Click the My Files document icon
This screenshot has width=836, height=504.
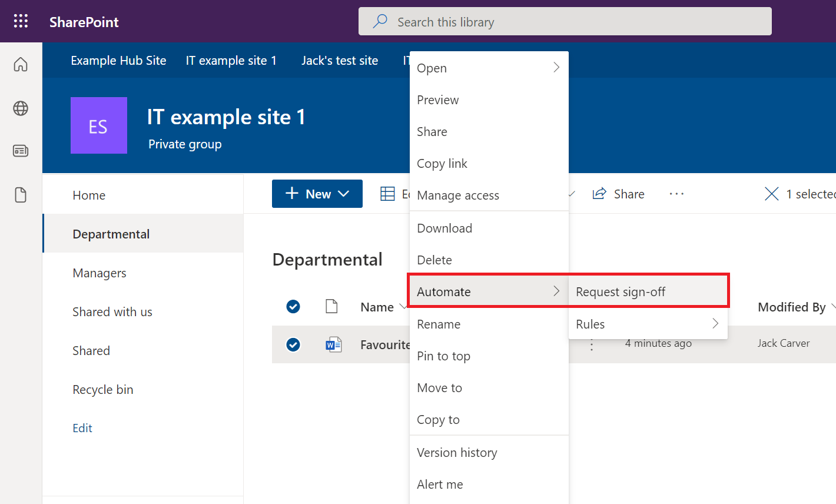coord(21,194)
